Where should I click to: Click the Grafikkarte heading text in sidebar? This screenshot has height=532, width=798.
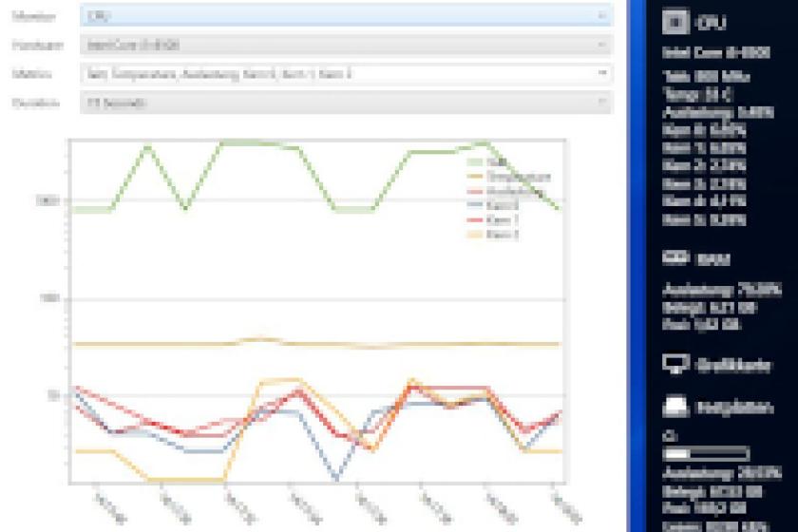click(732, 365)
